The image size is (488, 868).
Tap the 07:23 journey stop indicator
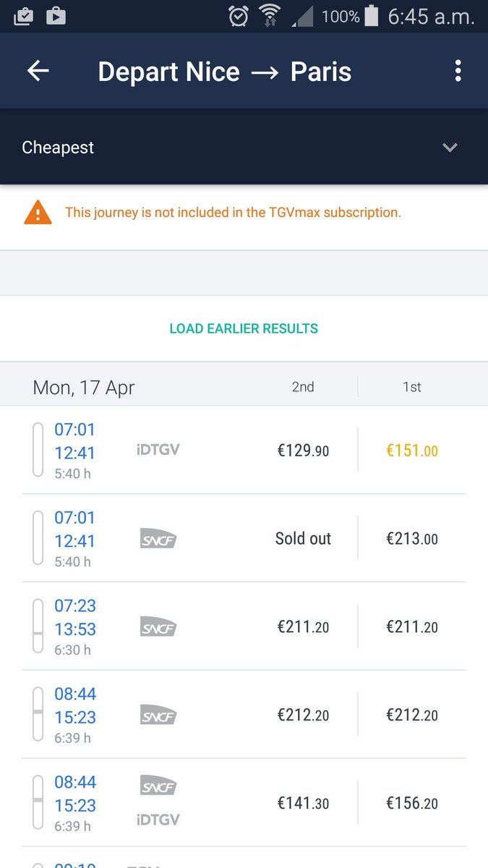(x=38, y=627)
